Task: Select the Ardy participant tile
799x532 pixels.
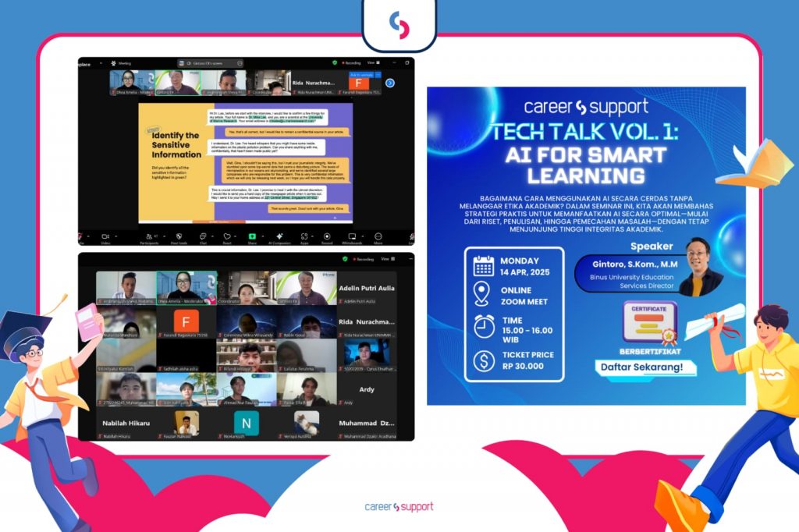Action: pyautogui.click(x=367, y=390)
